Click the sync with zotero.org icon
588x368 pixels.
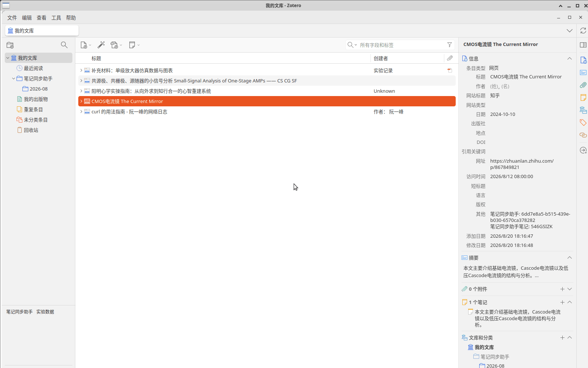(x=583, y=31)
